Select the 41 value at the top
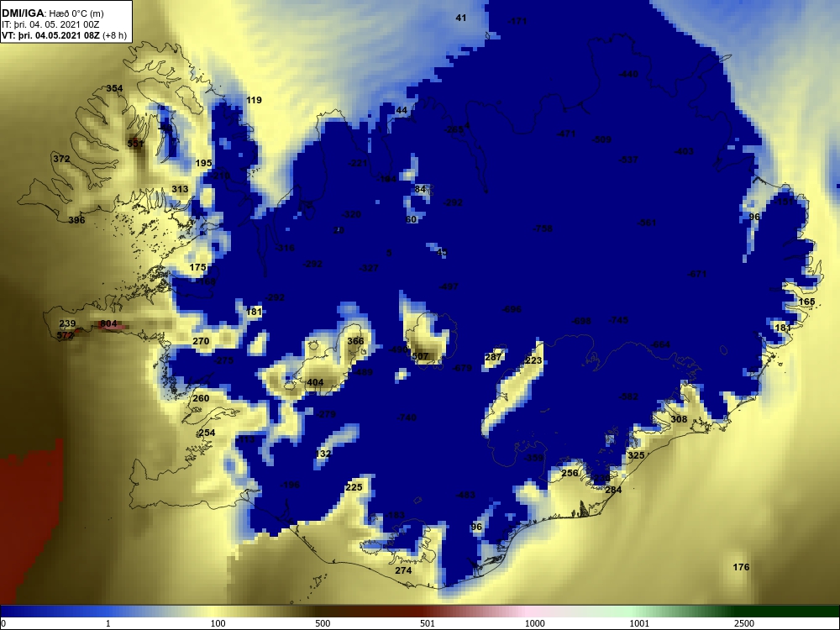 pyautogui.click(x=460, y=18)
